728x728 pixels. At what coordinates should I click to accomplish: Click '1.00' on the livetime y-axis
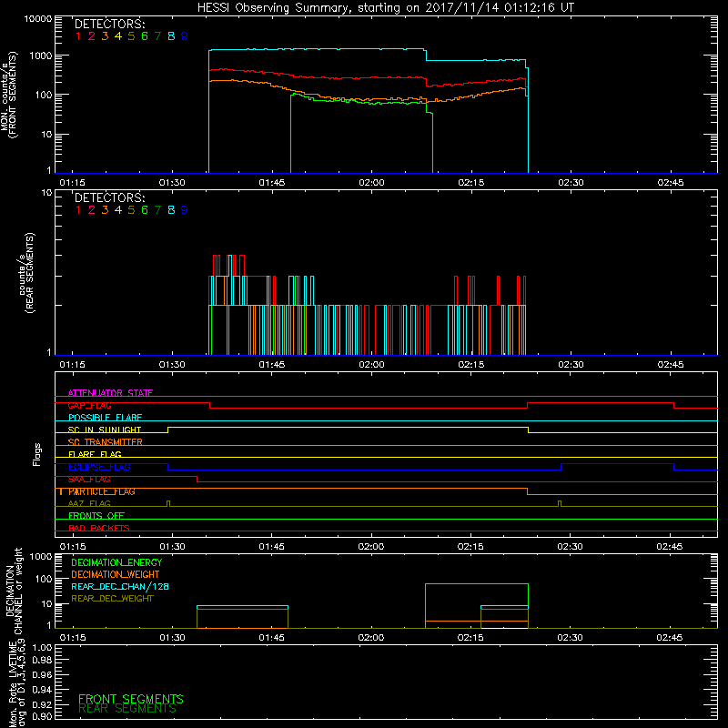click(x=42, y=648)
